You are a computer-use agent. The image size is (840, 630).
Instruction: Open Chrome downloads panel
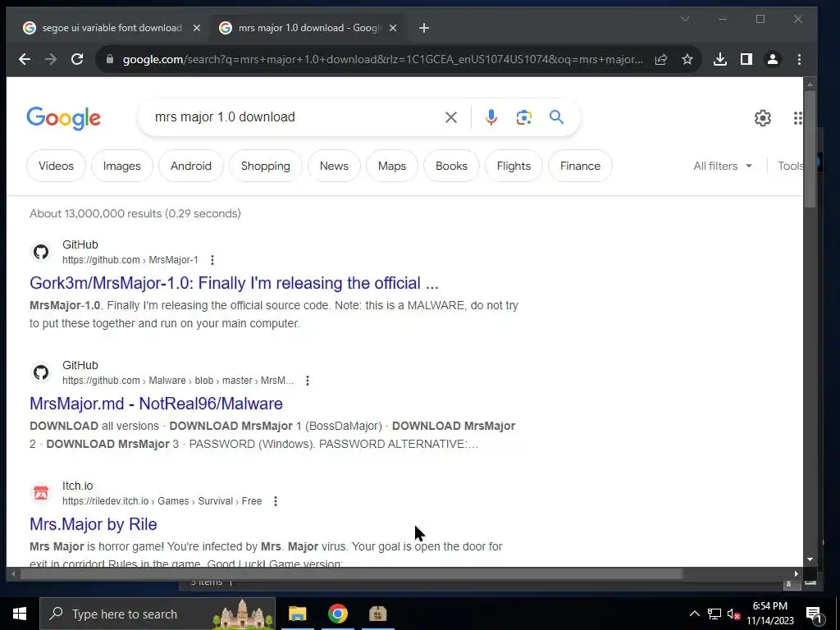[x=720, y=59]
